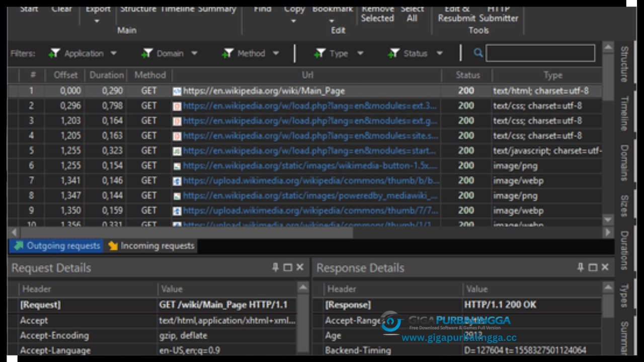Viewport: 644px width, 362px height.
Task: Open the Type filter dropdown arrow
Action: coord(360,53)
